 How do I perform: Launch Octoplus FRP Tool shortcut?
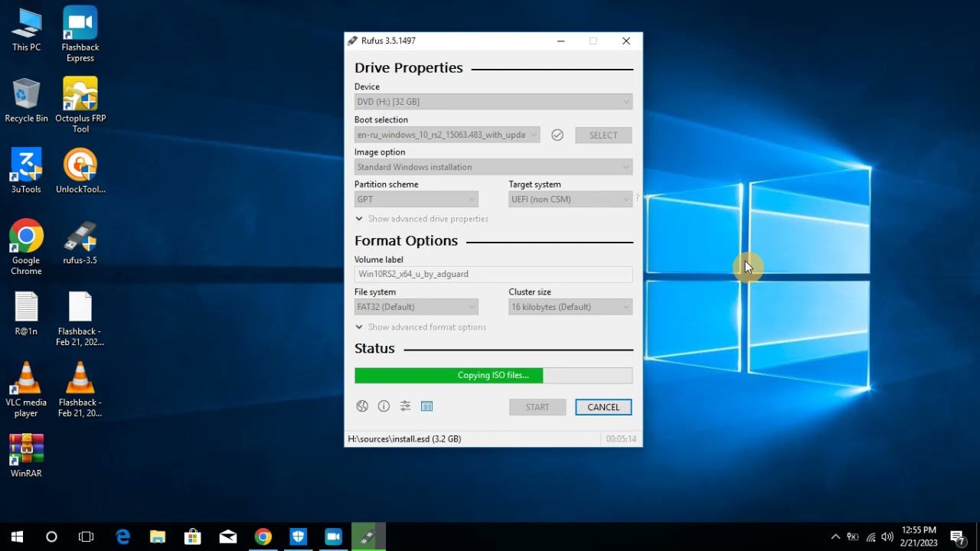coord(80,106)
